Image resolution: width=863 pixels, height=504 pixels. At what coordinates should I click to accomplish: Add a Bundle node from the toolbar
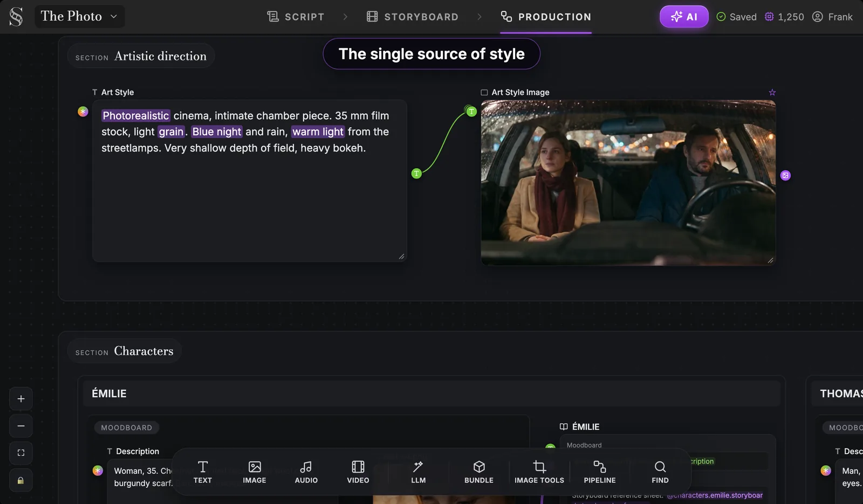(x=479, y=472)
